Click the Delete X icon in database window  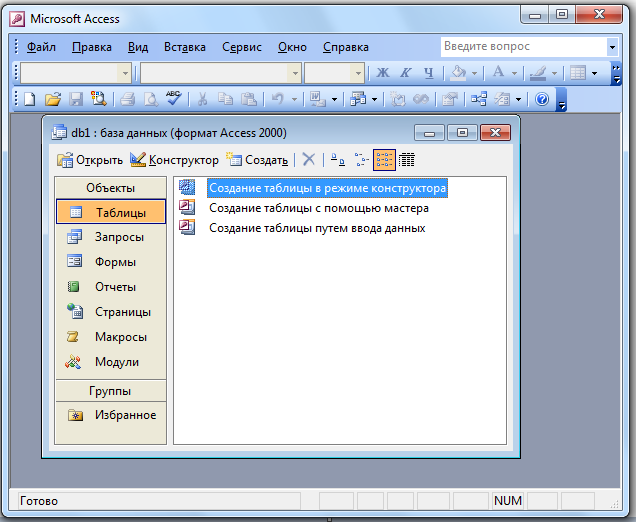tap(309, 160)
